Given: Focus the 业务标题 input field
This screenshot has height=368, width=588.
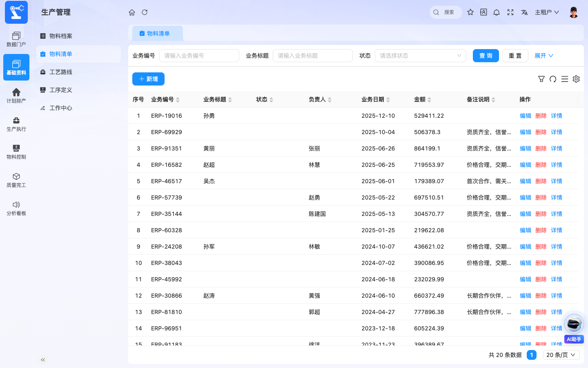Looking at the screenshot, I should [313, 56].
